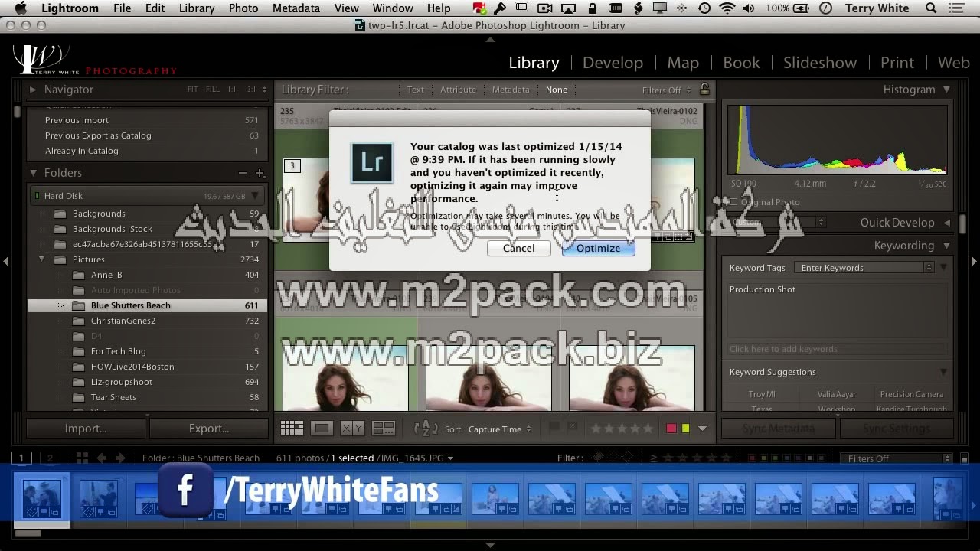Viewport: 980px width, 551px height.
Task: Set rejected flag in toolbar
Action: pyautogui.click(x=570, y=429)
